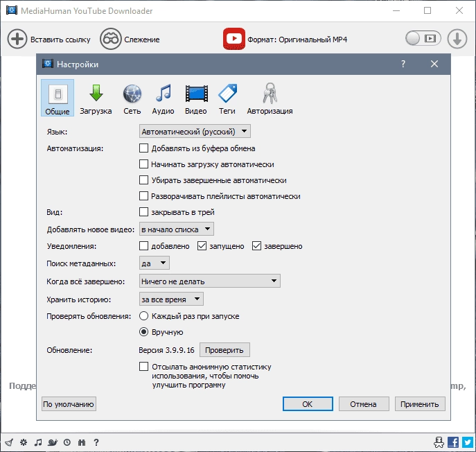Switch to the Сеть tab
The height and width of the screenshot is (452, 476).
pyautogui.click(x=132, y=99)
